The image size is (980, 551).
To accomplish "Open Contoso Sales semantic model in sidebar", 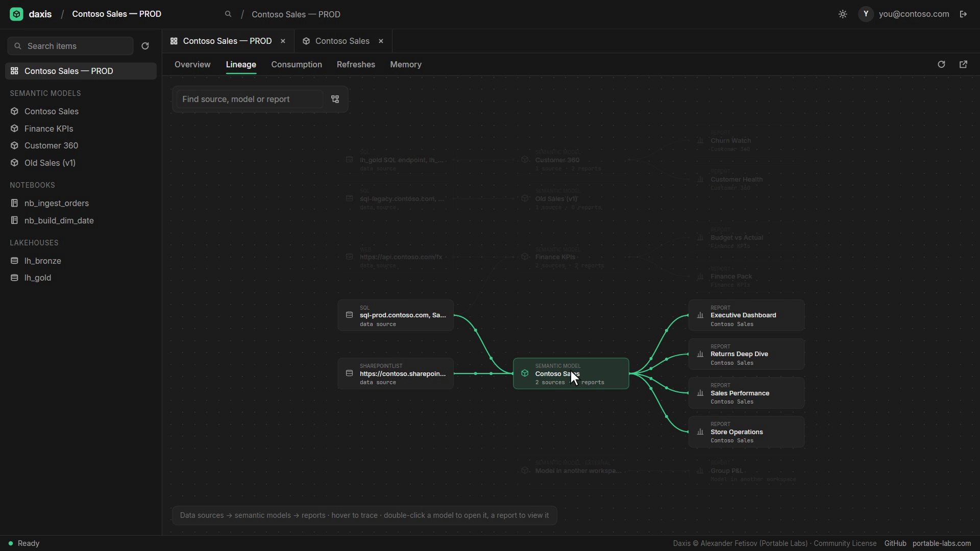I will (81, 111).
